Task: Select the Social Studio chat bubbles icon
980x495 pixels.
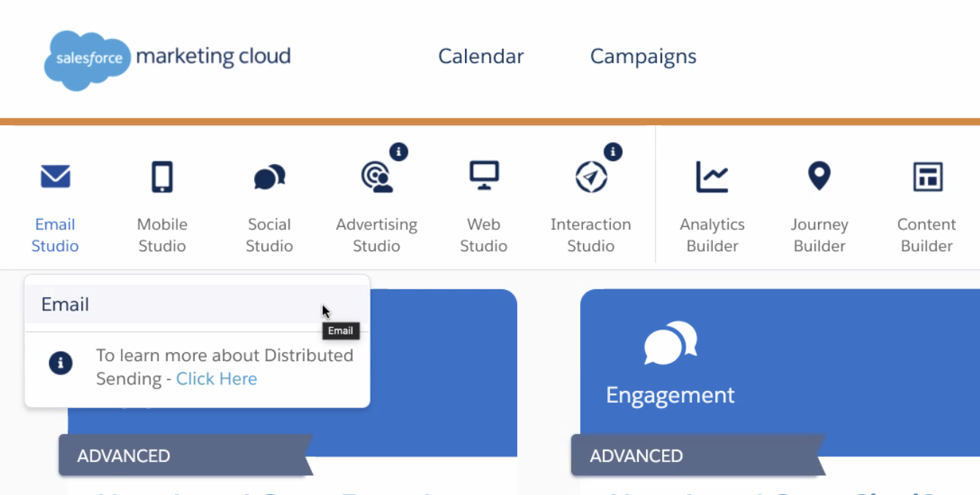Action: [270, 177]
